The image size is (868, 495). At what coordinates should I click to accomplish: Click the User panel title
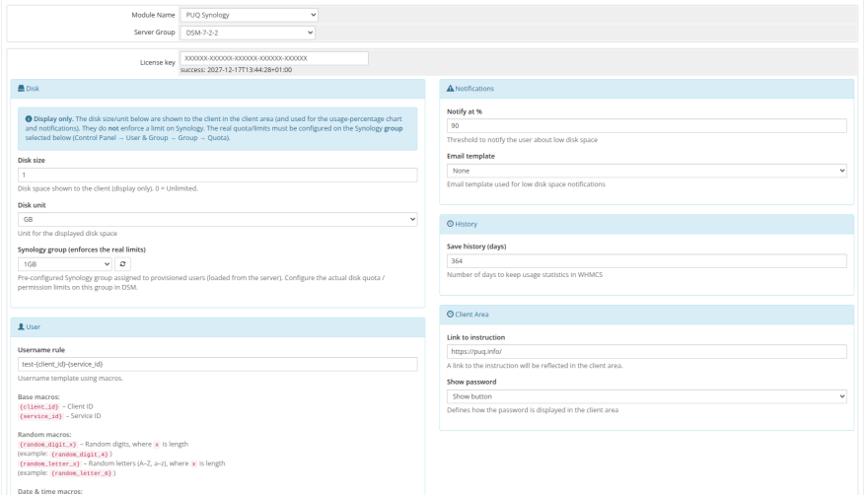tap(34, 326)
